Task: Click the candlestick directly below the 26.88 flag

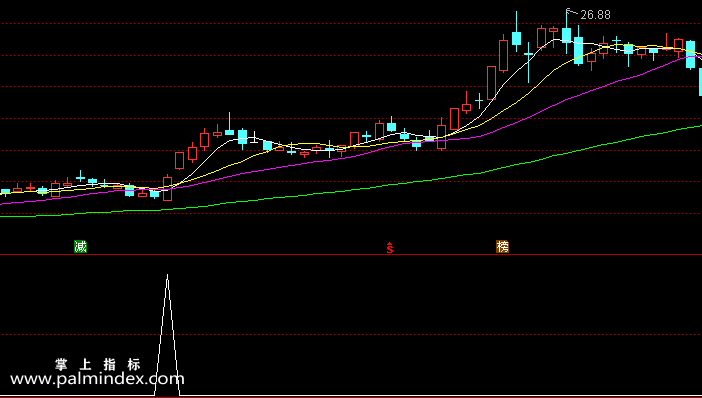Action: [567, 35]
